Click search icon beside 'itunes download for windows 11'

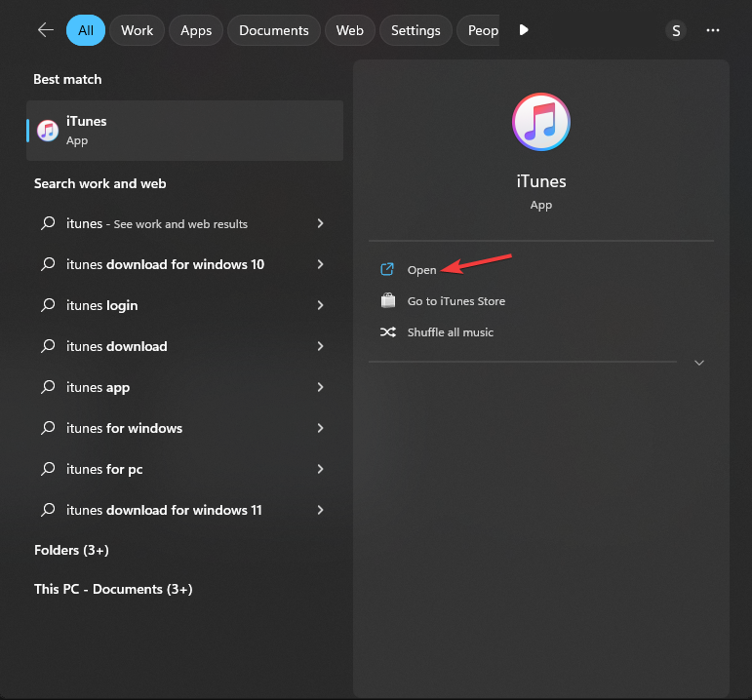point(48,510)
